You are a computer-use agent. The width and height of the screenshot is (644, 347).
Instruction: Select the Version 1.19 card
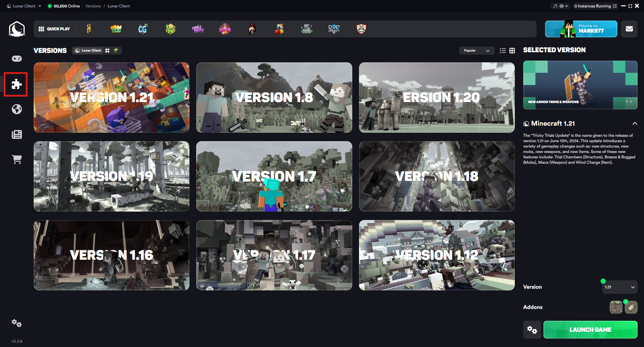[x=111, y=176]
